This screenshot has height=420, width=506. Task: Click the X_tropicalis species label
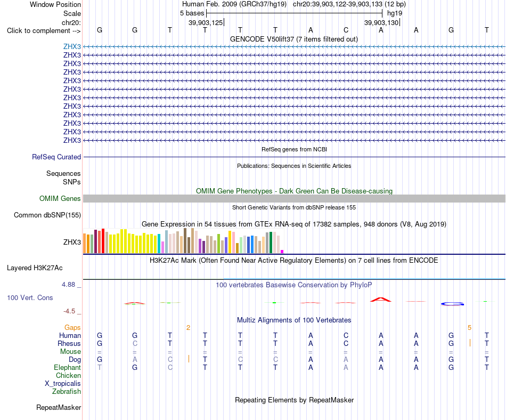point(63,384)
